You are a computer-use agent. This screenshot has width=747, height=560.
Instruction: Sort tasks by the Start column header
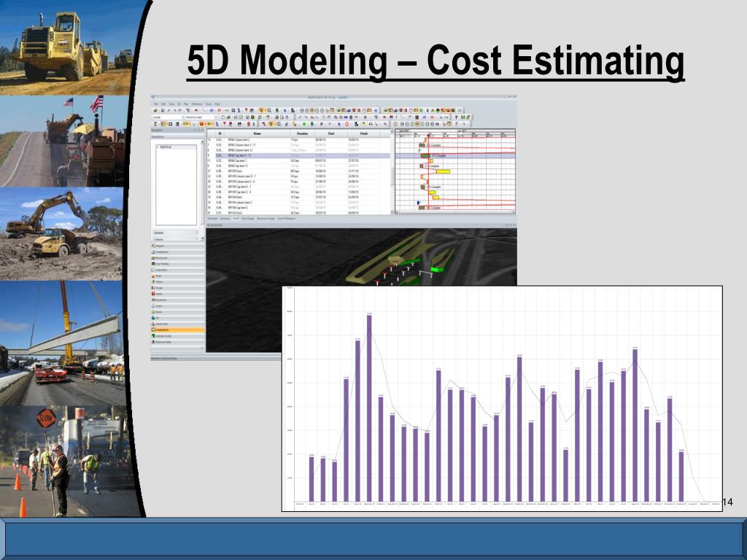331,134
